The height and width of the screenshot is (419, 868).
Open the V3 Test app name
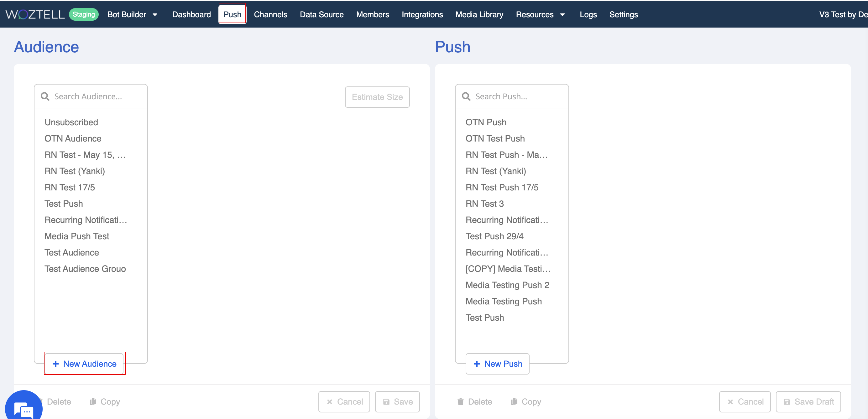click(844, 14)
